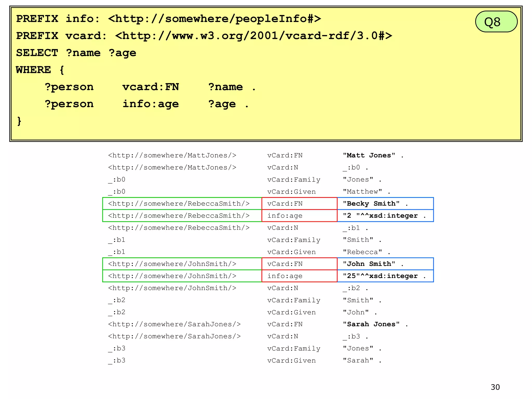Image resolution: width=532 pixels, height=399 pixels.
Task: Click the PREFIX info namespace line
Action: (169, 19)
